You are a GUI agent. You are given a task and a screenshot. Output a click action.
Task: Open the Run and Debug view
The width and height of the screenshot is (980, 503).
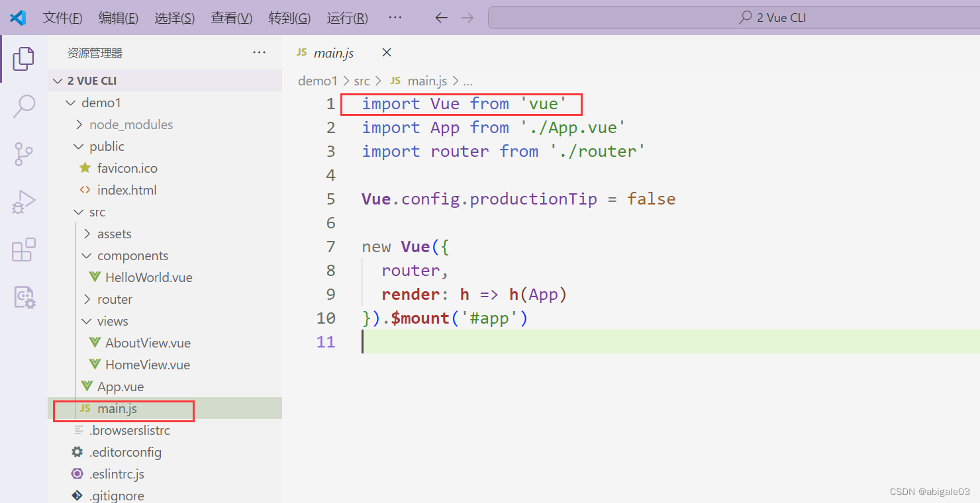(x=23, y=201)
